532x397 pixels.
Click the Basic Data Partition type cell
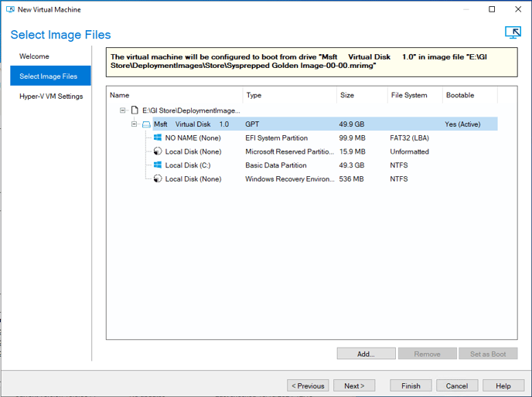[x=276, y=165]
